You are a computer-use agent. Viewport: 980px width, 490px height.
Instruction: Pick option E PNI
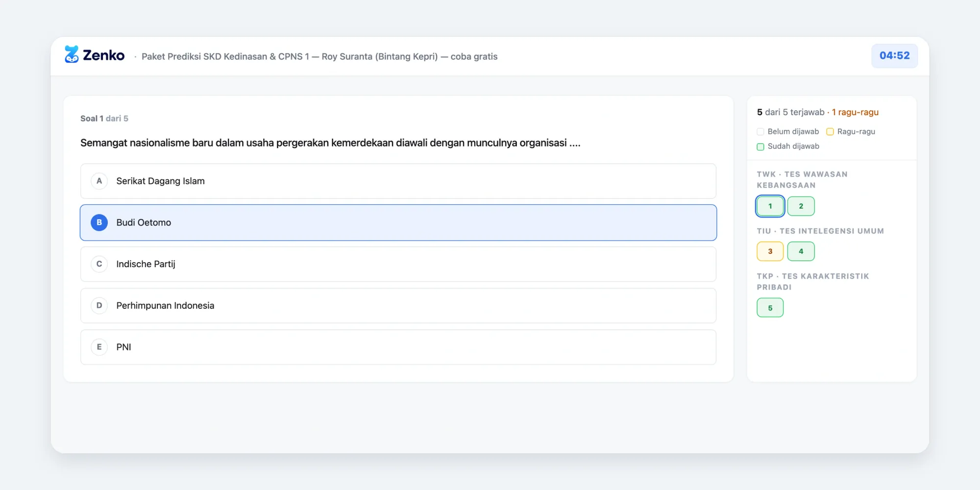tap(398, 347)
